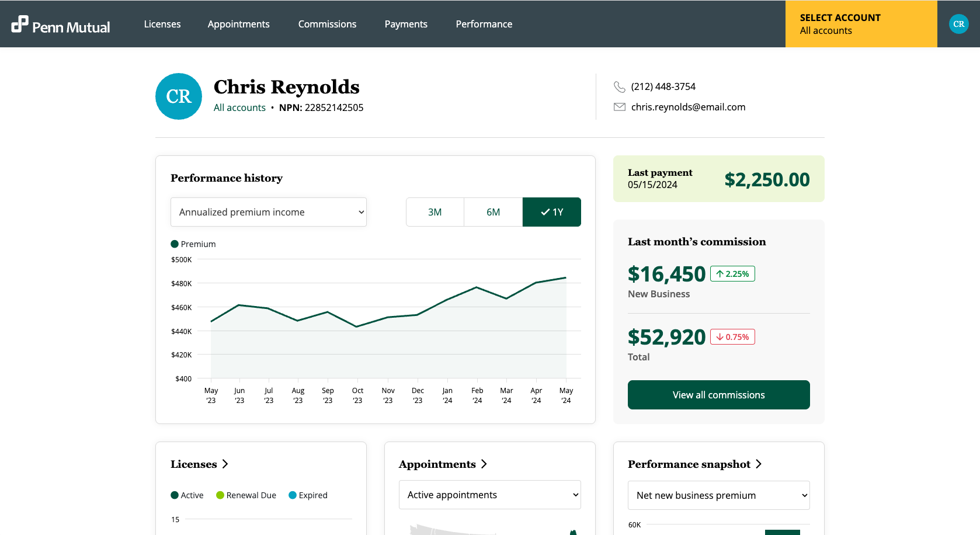
Task: Open the Licenses card heading
Action: click(x=194, y=464)
